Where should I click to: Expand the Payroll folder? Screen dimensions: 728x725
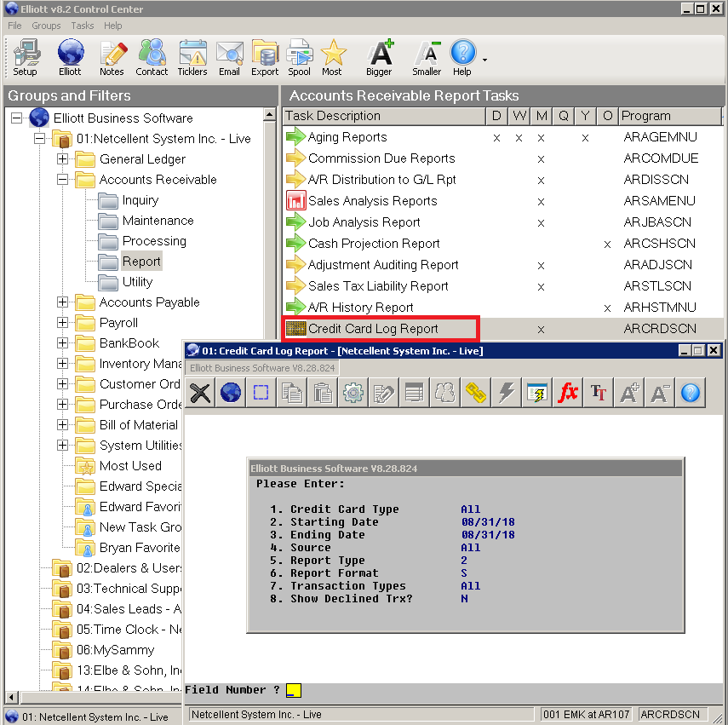pos(62,322)
